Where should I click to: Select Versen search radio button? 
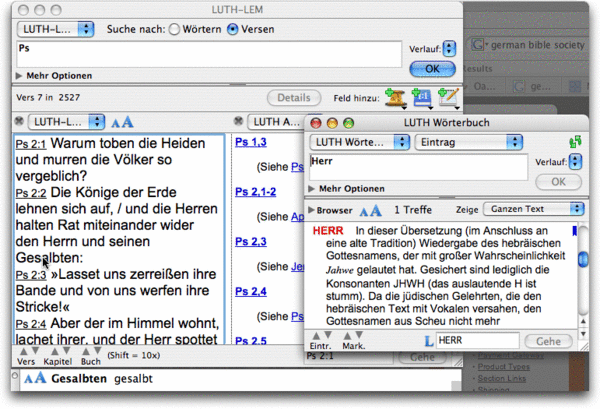click(x=233, y=29)
